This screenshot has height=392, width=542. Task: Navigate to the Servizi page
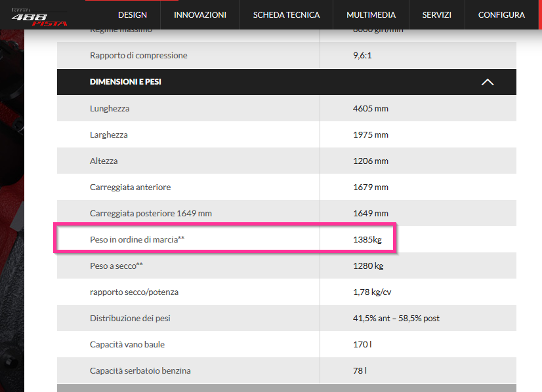tap(436, 14)
